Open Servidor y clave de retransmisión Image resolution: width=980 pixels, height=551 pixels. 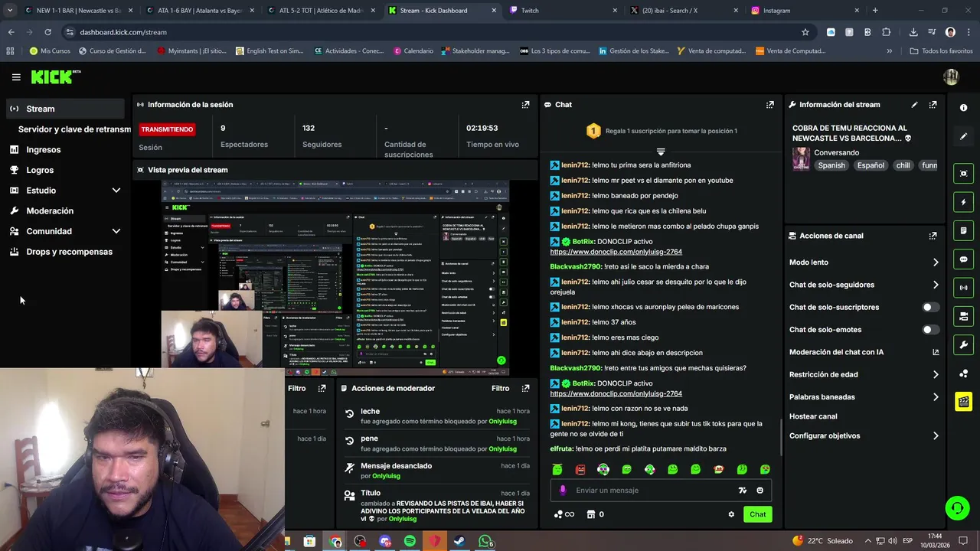point(74,129)
